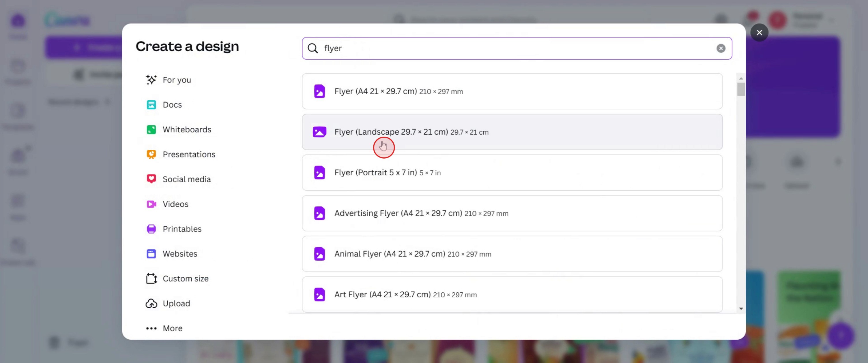Select the Printables printer icon
This screenshot has height=363, width=868.
(151, 229)
